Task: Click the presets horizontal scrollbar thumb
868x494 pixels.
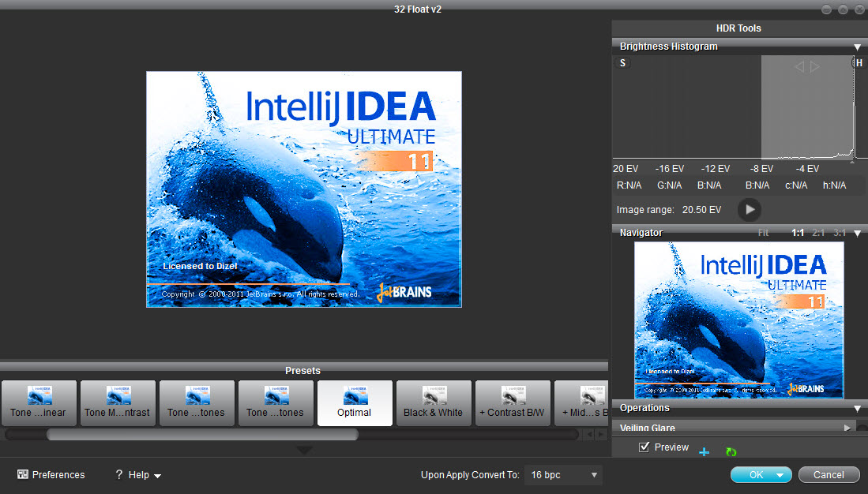Action: (203, 435)
